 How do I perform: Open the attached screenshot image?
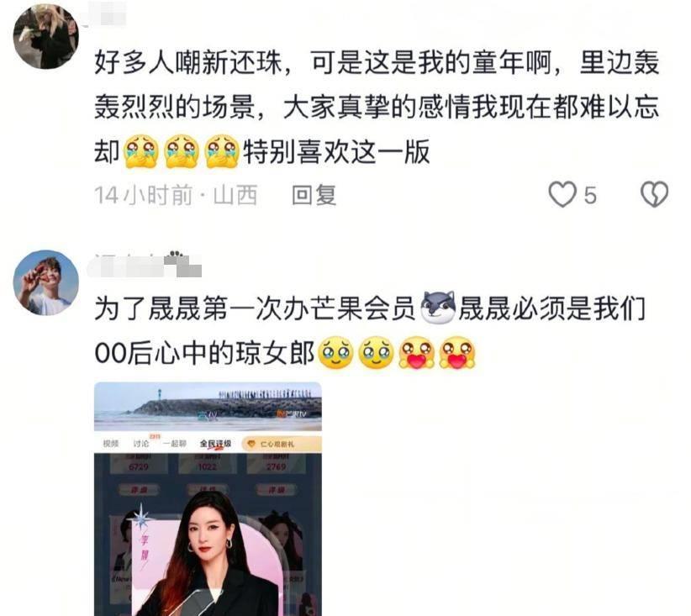coord(208,499)
